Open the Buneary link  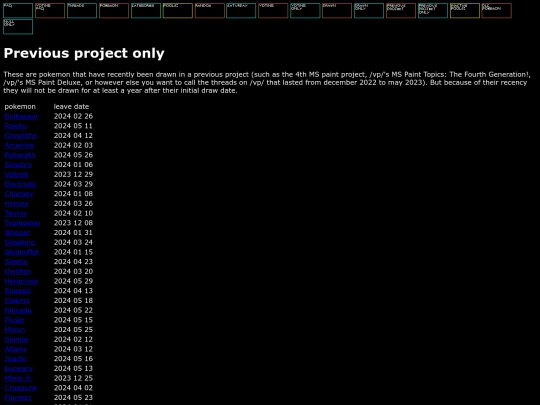click(19, 368)
